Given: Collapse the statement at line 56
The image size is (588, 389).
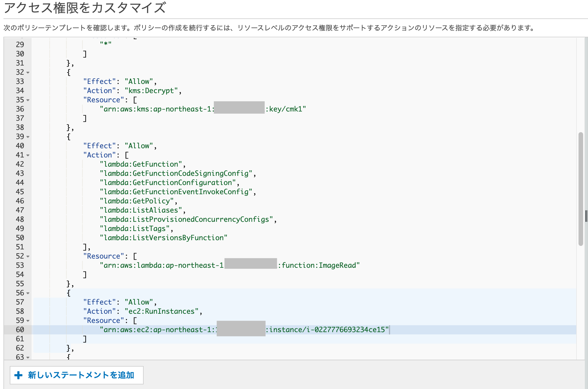Looking at the screenshot, I should 28,293.
